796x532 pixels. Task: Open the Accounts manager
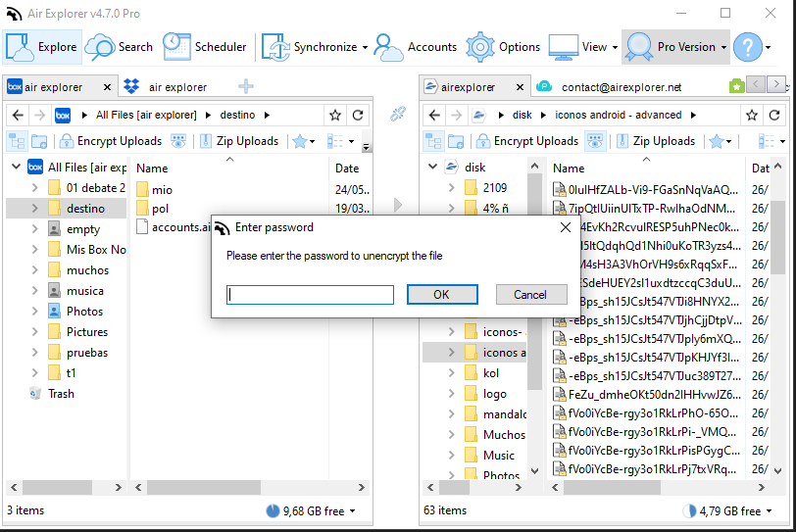click(416, 47)
